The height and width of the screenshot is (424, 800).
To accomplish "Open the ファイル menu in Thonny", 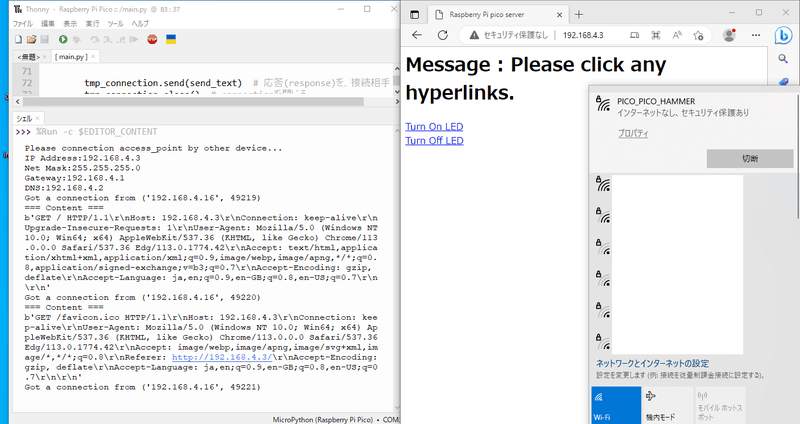I will tap(22, 22).
